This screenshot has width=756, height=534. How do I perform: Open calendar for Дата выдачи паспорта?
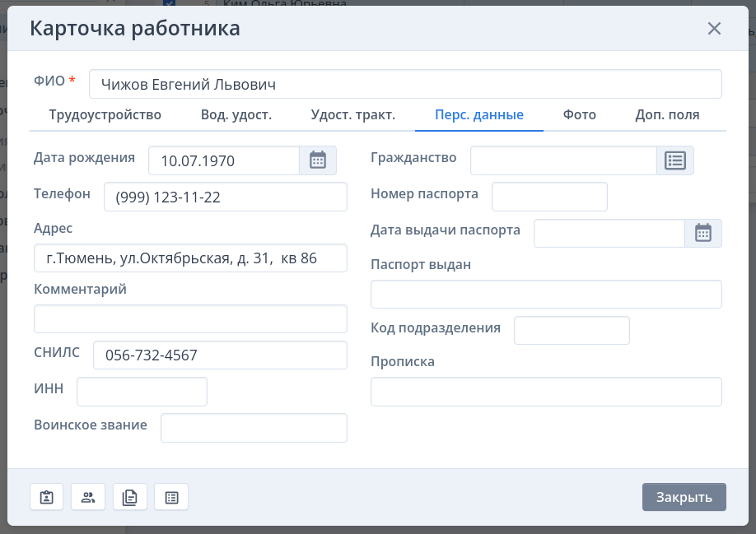(x=703, y=233)
